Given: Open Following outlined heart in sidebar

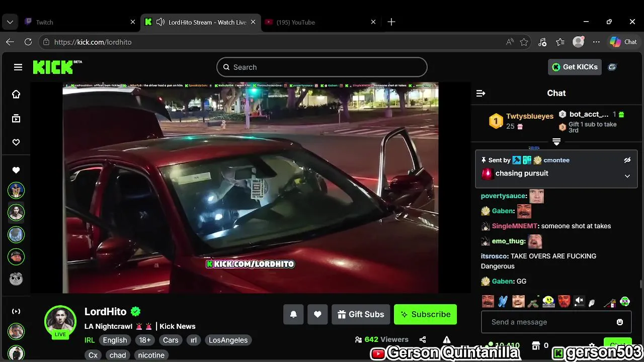Looking at the screenshot, I should pos(16,142).
